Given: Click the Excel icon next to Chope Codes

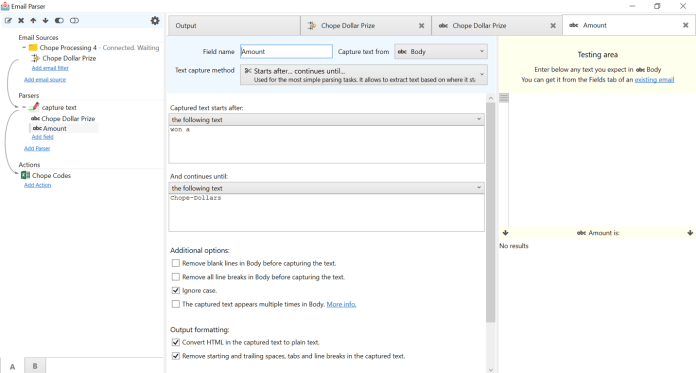Looking at the screenshot, I should [26, 175].
